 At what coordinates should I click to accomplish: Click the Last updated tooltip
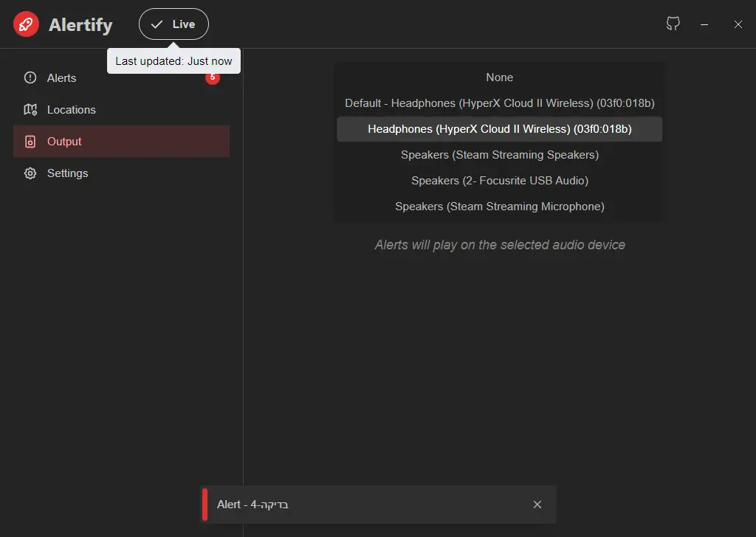coord(173,60)
